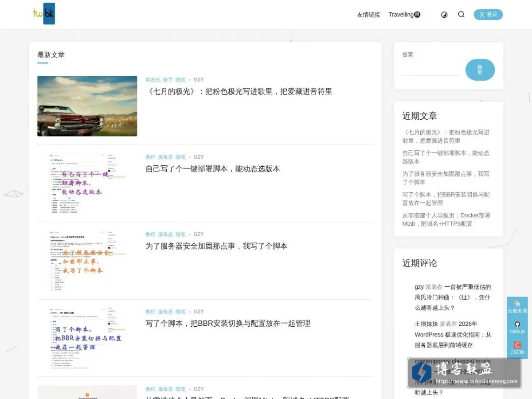Open recent post 从零搭建个人导航页 in sidebar
Screen dimensions: 532x399
click(446, 219)
